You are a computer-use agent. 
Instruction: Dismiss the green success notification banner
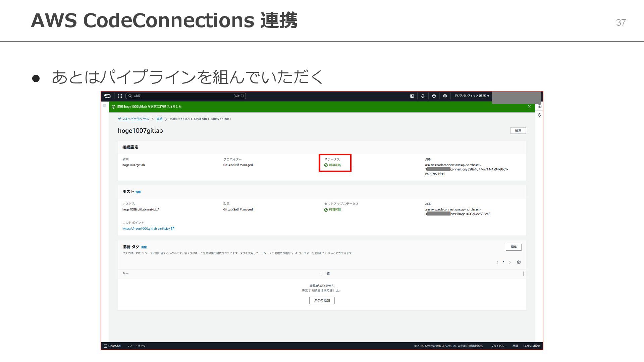(x=529, y=107)
